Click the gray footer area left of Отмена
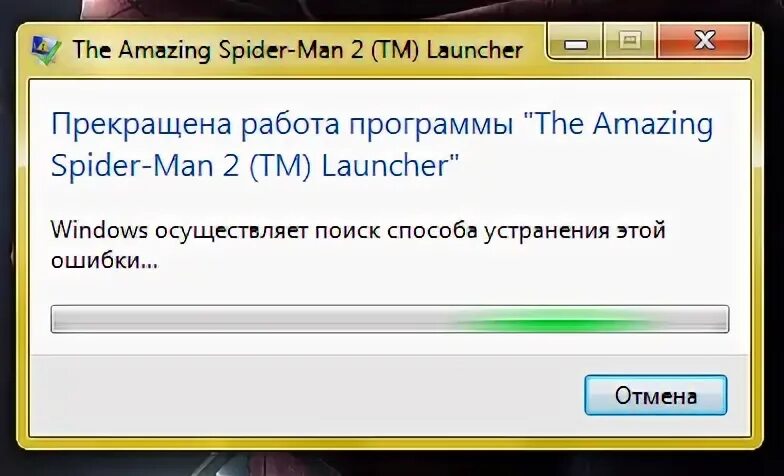The height and width of the screenshot is (476, 784). [x=300, y=395]
